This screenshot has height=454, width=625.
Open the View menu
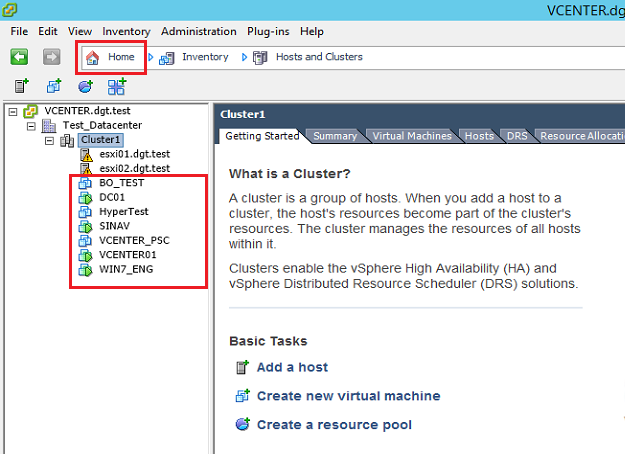click(x=80, y=31)
